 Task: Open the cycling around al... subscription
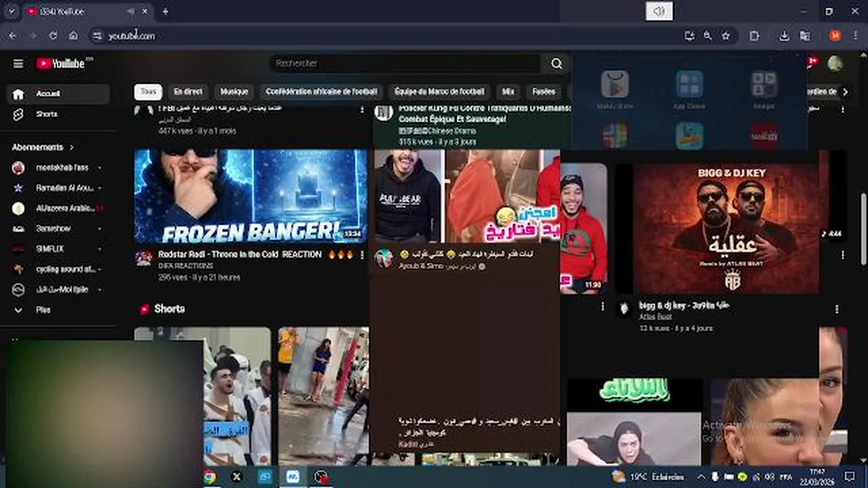pos(58,269)
